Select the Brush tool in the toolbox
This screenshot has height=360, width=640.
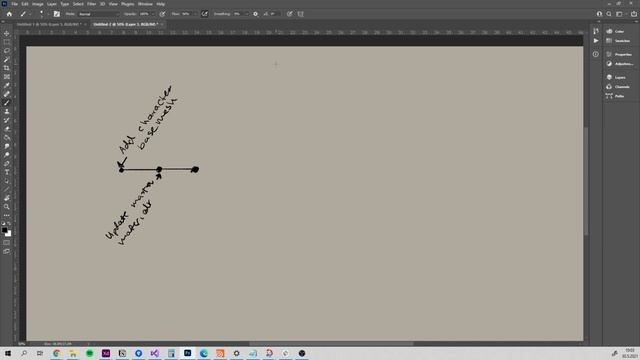pos(7,103)
